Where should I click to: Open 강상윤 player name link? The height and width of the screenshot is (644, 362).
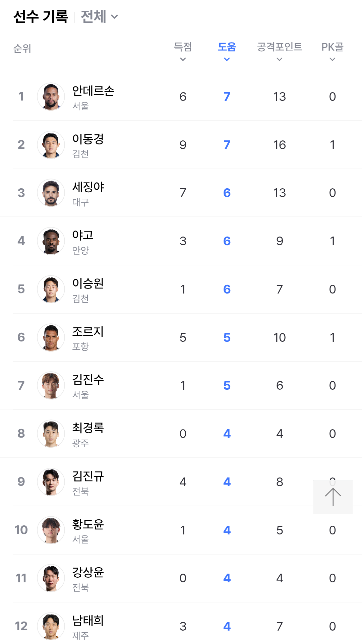pyautogui.click(x=88, y=572)
